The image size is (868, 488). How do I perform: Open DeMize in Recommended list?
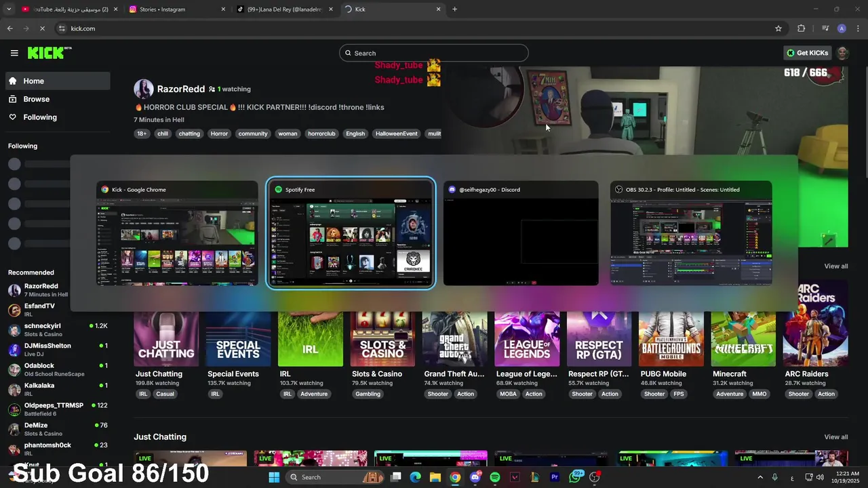pyautogui.click(x=57, y=429)
